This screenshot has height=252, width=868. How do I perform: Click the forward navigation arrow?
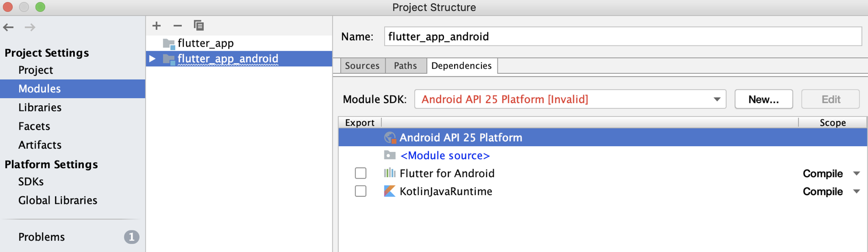click(x=30, y=27)
